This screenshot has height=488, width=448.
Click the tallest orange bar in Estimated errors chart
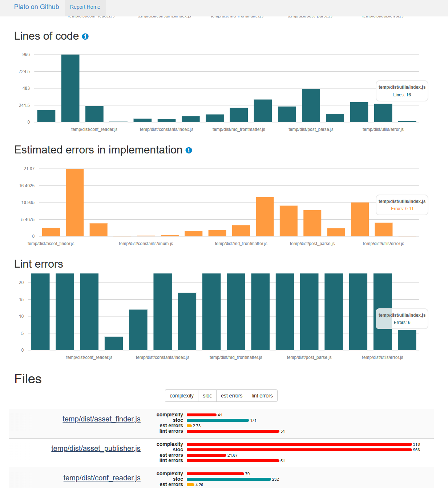coord(74,202)
